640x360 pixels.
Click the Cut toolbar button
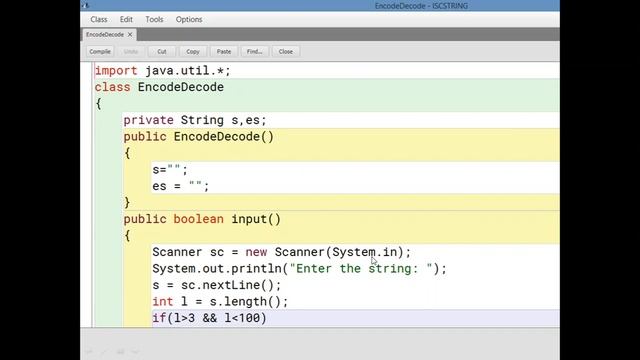click(x=162, y=51)
